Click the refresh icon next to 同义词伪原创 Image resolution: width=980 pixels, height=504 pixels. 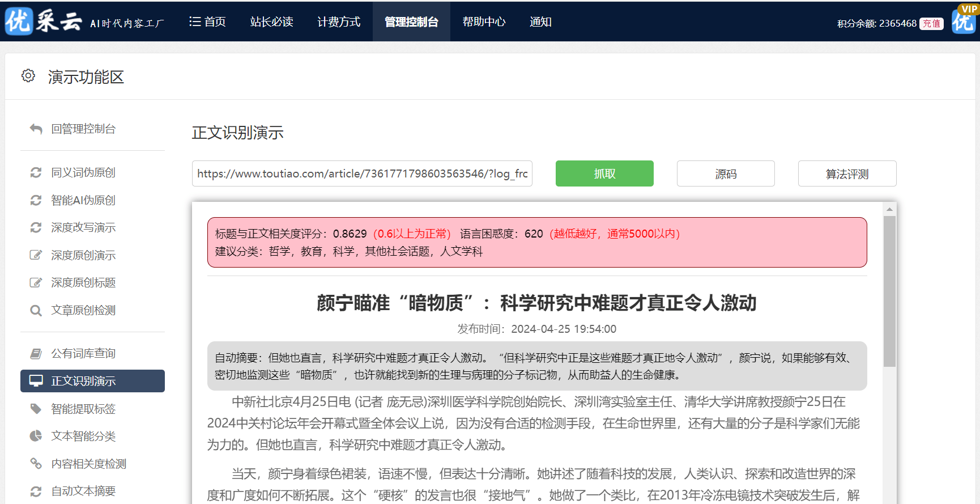36,172
